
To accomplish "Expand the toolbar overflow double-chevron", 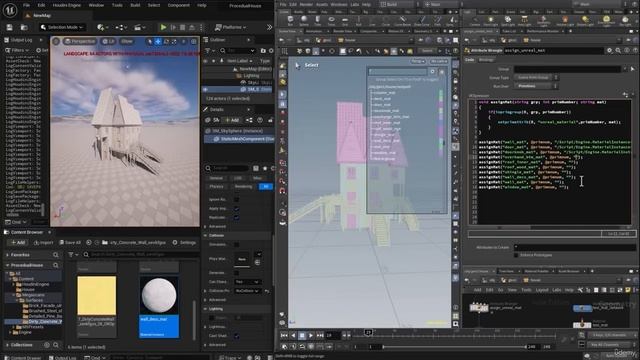I will [x=269, y=27].
